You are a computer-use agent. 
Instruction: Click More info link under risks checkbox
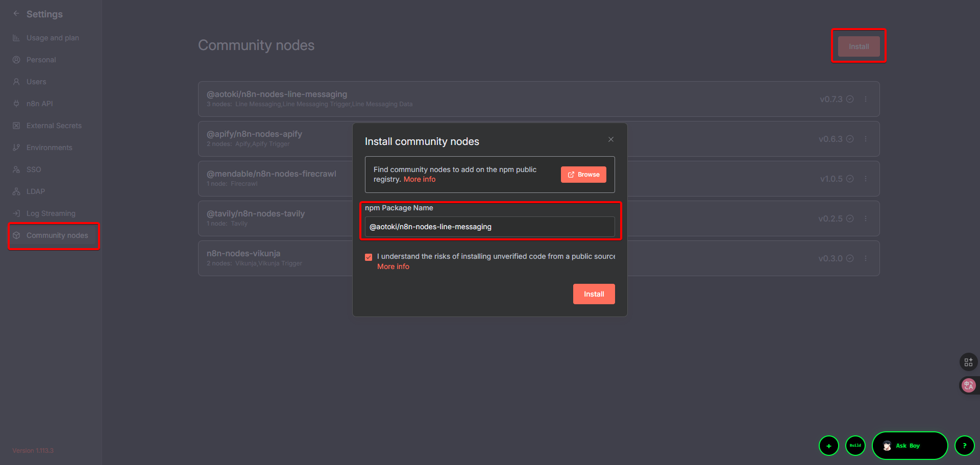(x=393, y=266)
